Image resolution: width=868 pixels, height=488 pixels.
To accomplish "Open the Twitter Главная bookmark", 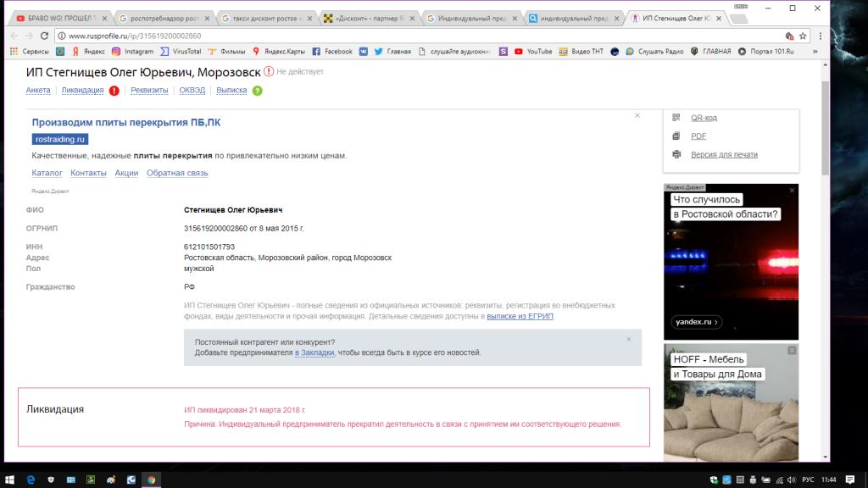I will coord(392,52).
